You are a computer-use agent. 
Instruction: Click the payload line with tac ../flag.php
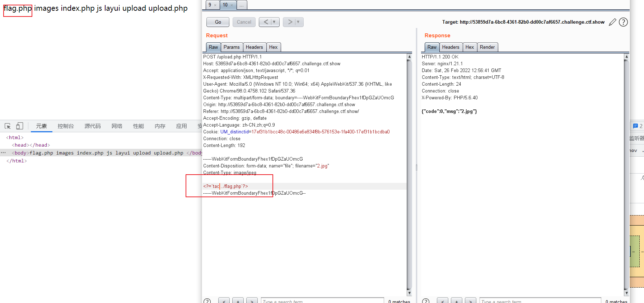[x=225, y=186]
